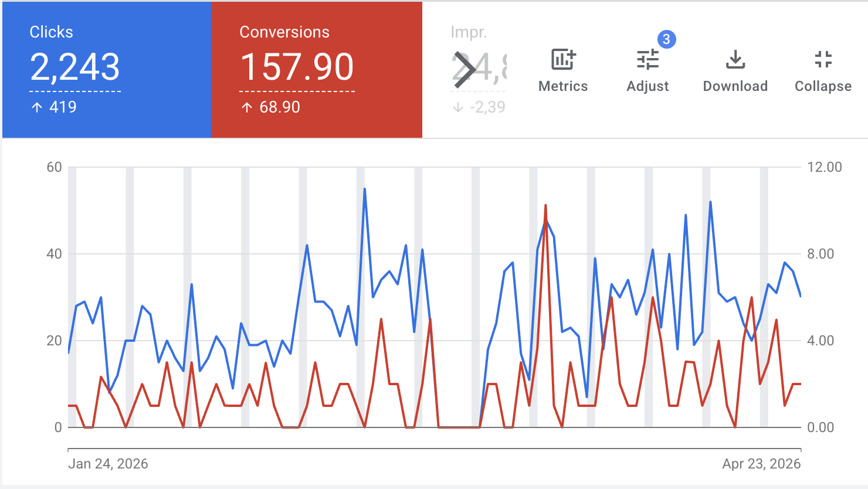Viewport: 868px width, 489px height.
Task: Click the Adjust filters icon
Action: click(x=647, y=59)
